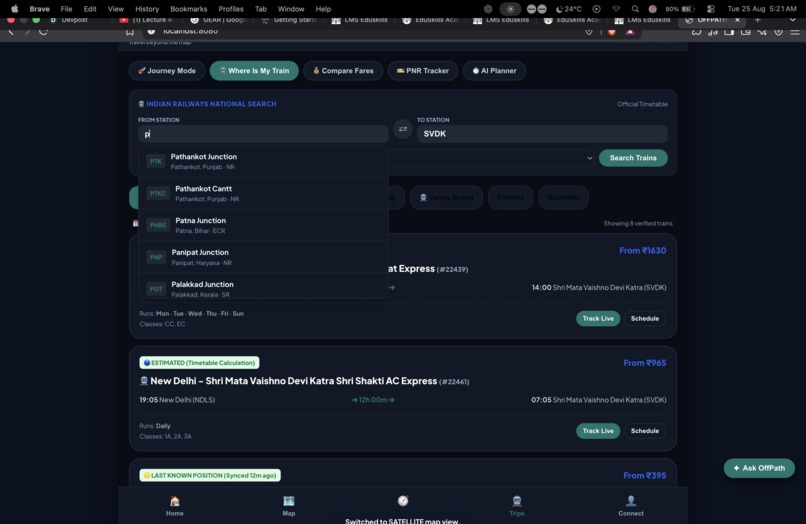Select the Where Is My Train tab
Viewport: 806px width, 524px height.
(254, 71)
